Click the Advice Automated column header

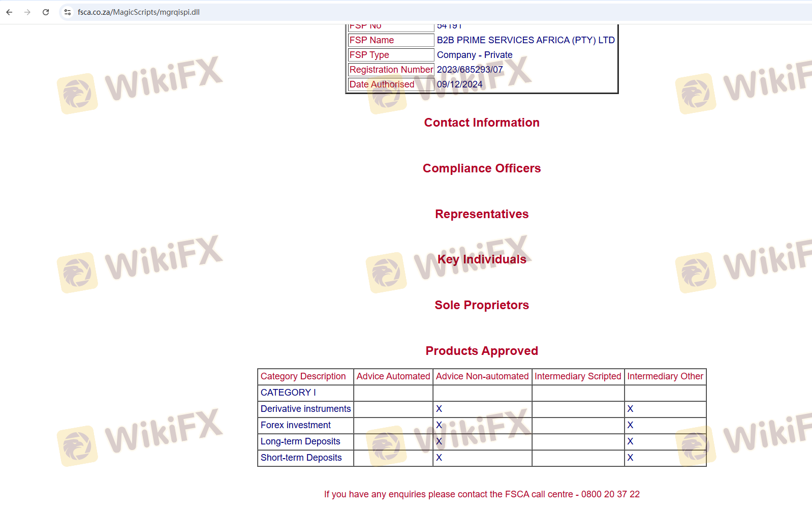[393, 376]
